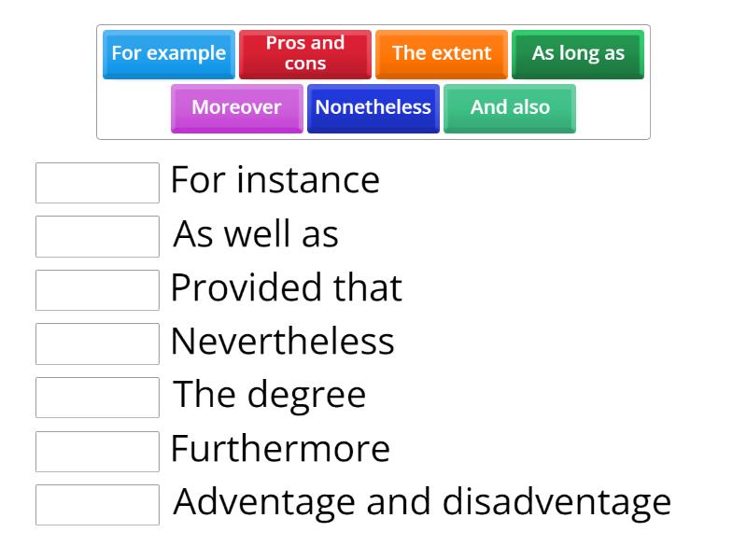Screen dimensions: 747x560
Task: Click the box beside "Adventage and disadvantage"
Action: (97, 505)
